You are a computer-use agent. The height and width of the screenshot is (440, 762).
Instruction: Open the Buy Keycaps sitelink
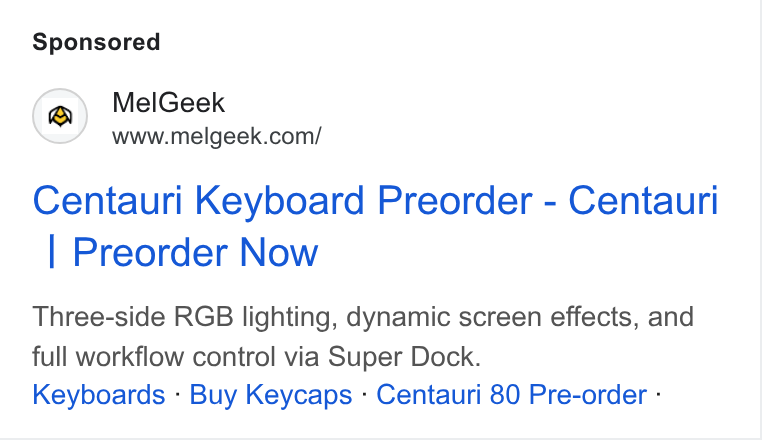(271, 394)
